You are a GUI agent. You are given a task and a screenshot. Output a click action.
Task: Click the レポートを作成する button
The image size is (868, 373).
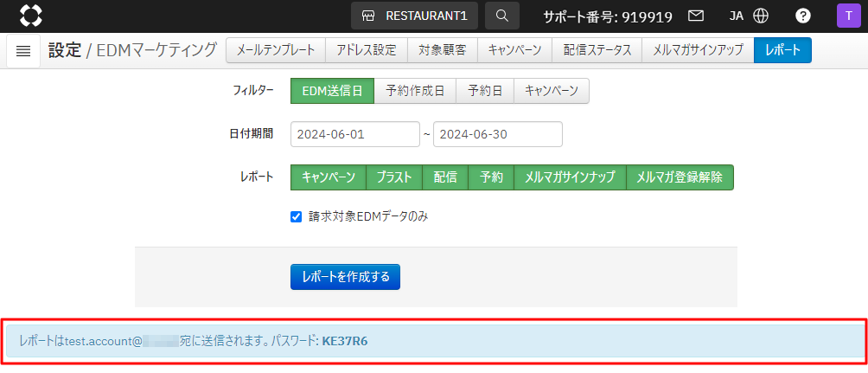pyautogui.click(x=345, y=277)
